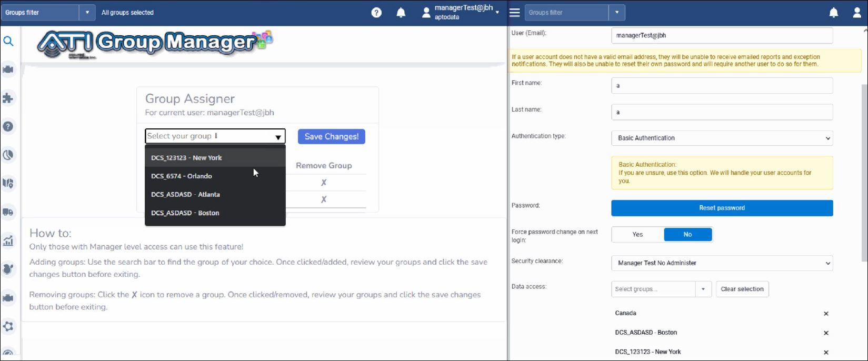Image resolution: width=868 pixels, height=361 pixels.
Task: Select DCS_ASDASD - Atlanta group option
Action: [x=185, y=195]
